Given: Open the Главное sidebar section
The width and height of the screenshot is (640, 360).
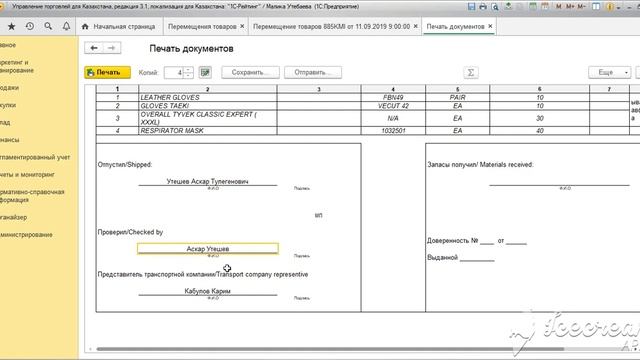Looking at the screenshot, I should point(8,45).
